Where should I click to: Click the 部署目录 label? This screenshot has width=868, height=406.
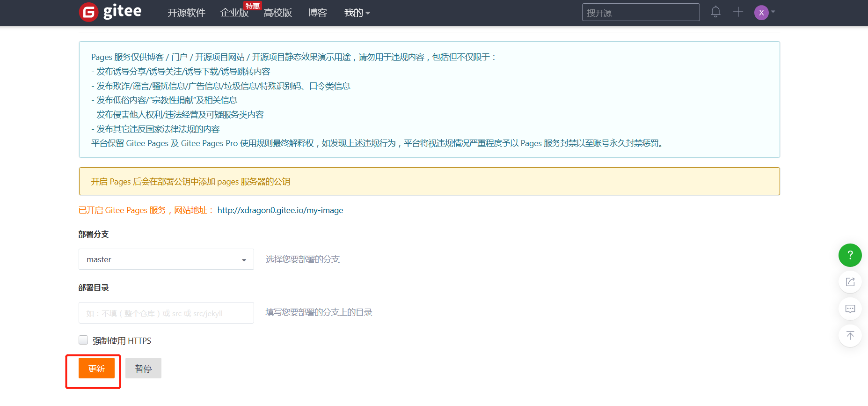click(x=94, y=288)
